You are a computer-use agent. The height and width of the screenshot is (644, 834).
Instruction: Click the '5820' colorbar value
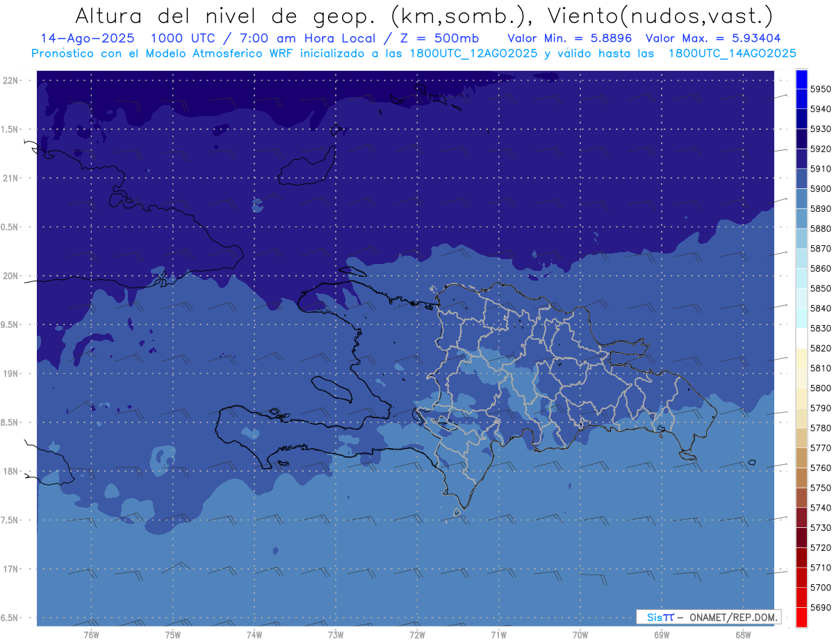821,348
